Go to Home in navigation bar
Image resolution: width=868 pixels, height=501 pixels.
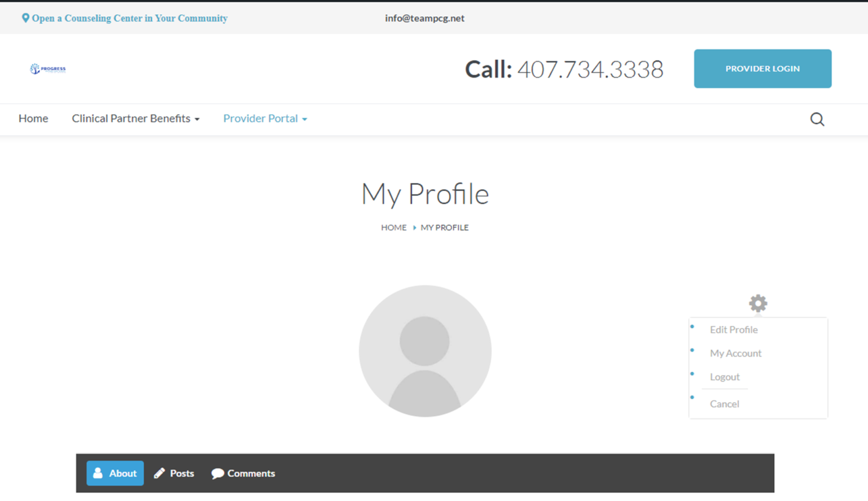[33, 119]
